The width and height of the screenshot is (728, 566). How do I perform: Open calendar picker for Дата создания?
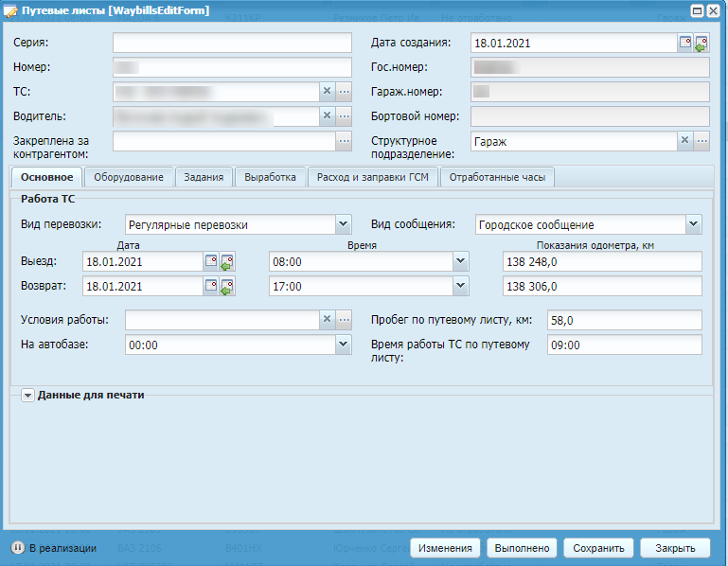coord(685,43)
